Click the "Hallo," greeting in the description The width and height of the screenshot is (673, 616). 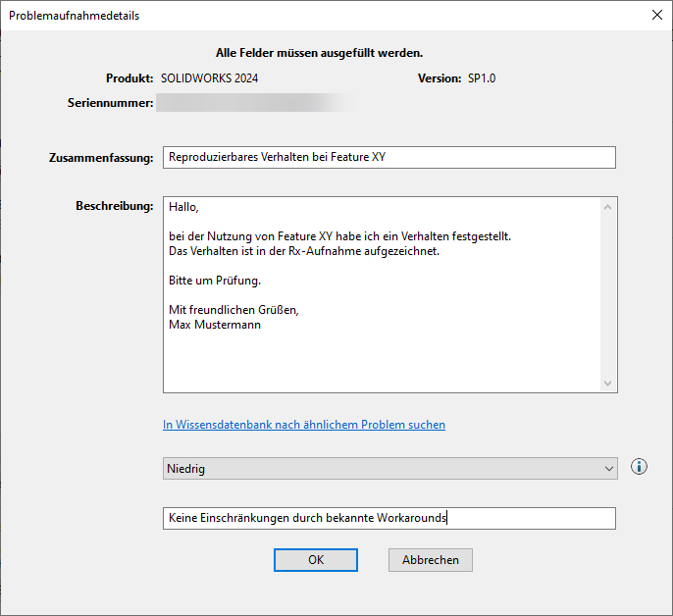[183, 207]
